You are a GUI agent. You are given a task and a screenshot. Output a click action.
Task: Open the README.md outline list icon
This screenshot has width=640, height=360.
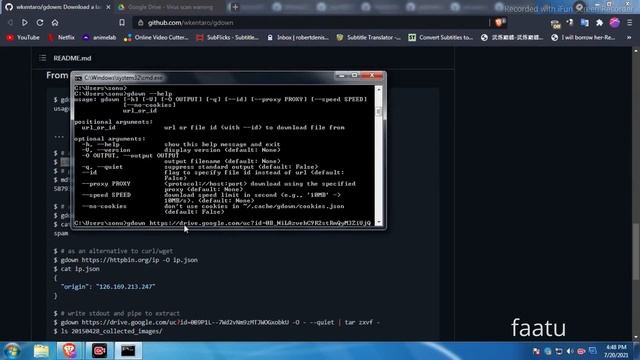point(42,58)
